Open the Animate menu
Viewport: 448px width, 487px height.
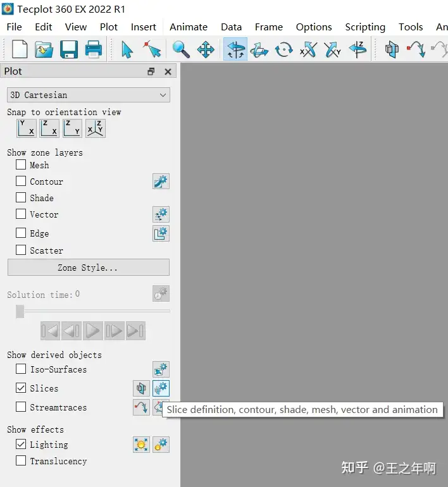tap(189, 27)
